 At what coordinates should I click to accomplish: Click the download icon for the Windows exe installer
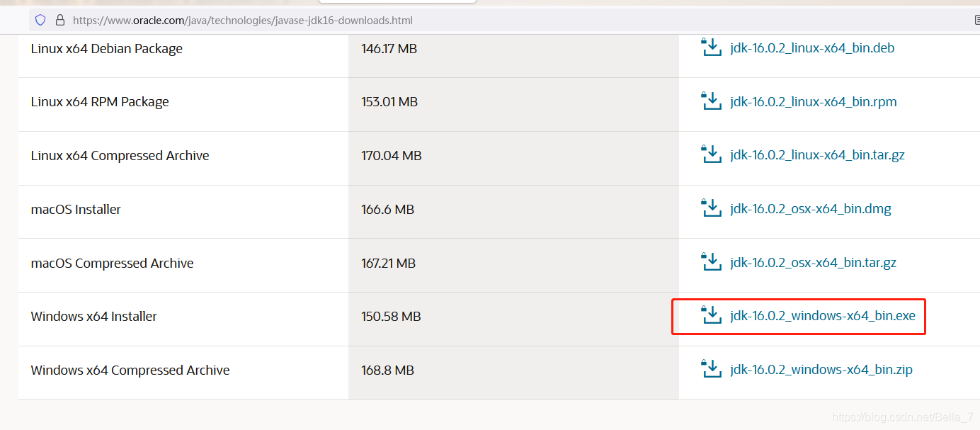pos(710,315)
